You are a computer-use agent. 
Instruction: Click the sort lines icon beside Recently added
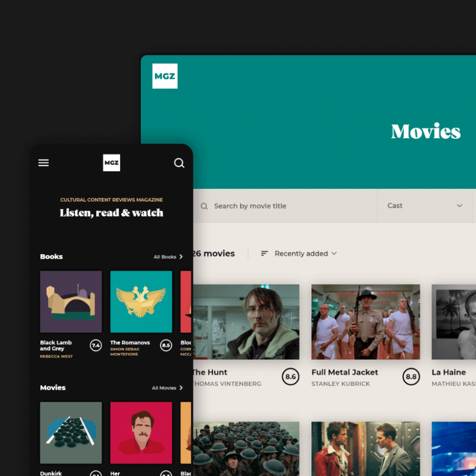pyautogui.click(x=264, y=254)
